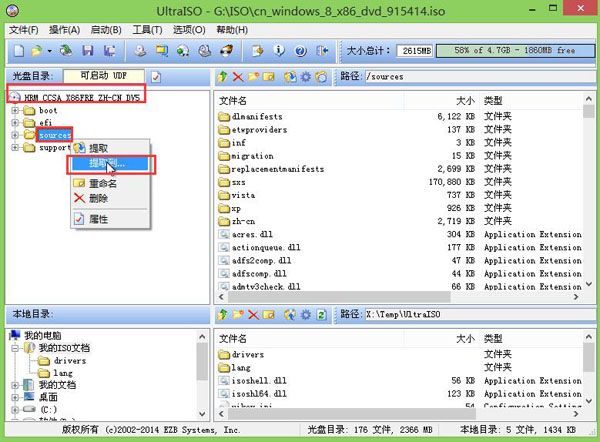Viewport: 600px width, 442px height.
Task: Click the last icon in image toolbar before 路径
Action: 321,77
